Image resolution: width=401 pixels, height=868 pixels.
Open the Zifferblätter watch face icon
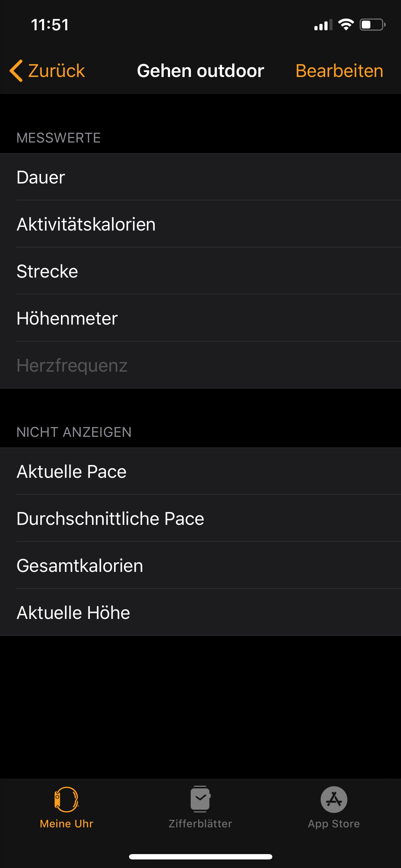tap(200, 799)
